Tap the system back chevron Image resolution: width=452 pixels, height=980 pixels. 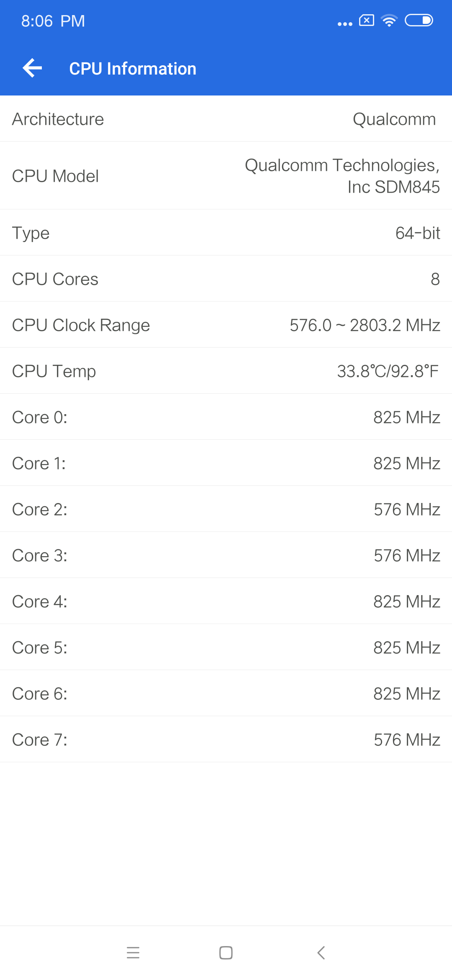321,952
